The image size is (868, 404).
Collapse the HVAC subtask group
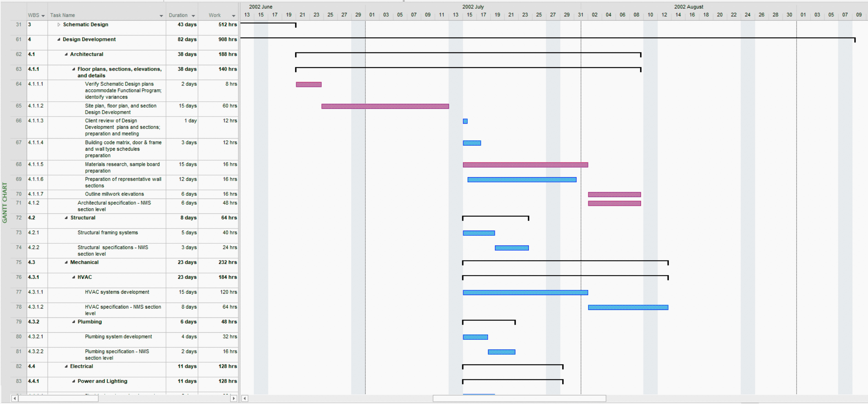(x=73, y=277)
